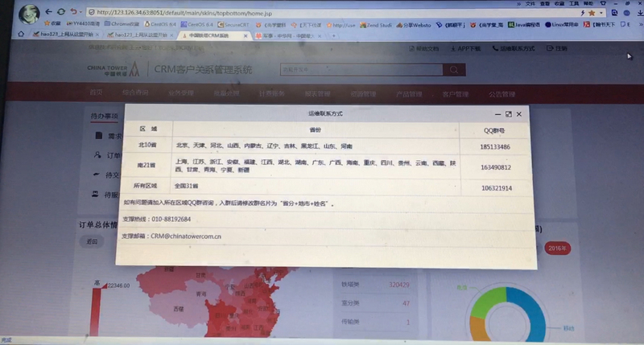The image size is (644, 345).
Task: Click the skin shirt icon in title bar
Action: point(603,3)
